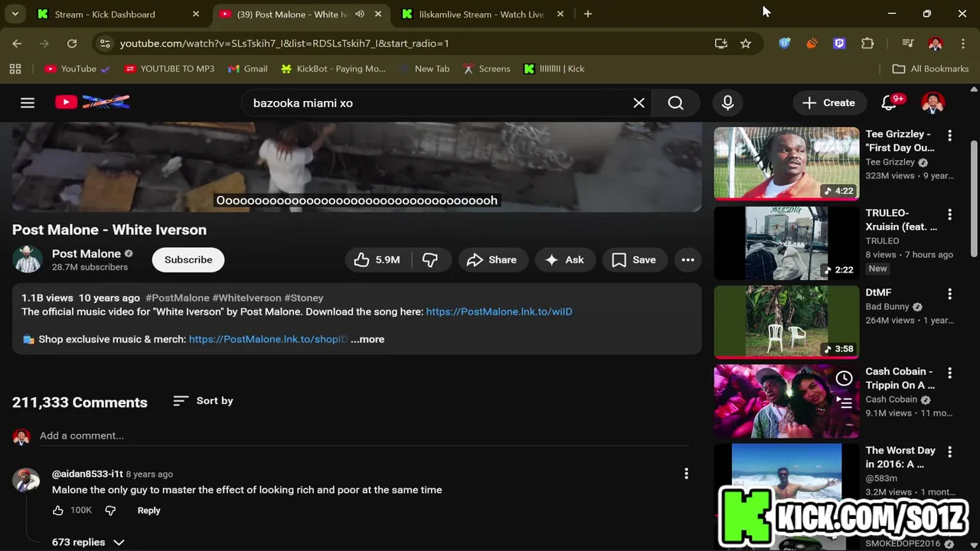Dislike the White Iverson video
Image resolution: width=980 pixels, height=551 pixels.
coord(430,259)
